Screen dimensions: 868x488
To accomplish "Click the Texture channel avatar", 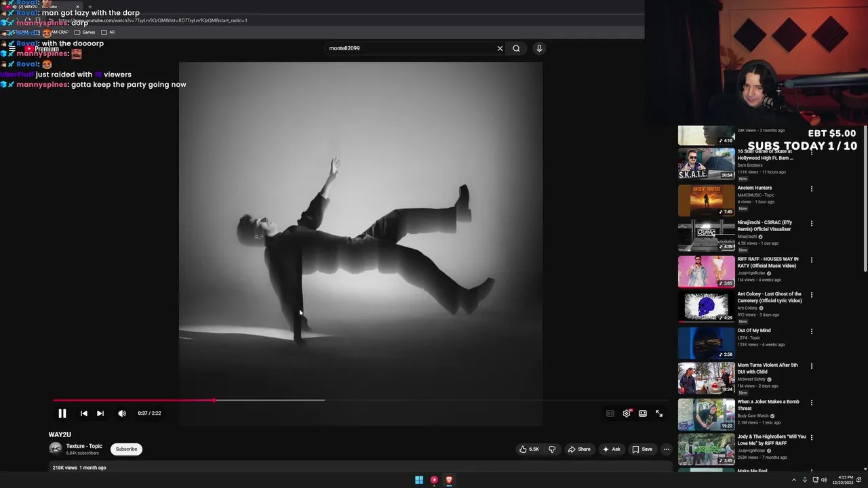I will [56, 449].
